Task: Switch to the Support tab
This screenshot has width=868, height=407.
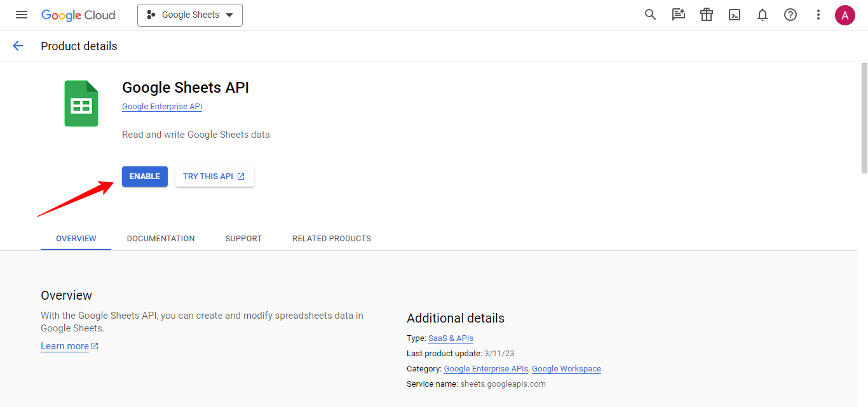Action: pyautogui.click(x=243, y=239)
